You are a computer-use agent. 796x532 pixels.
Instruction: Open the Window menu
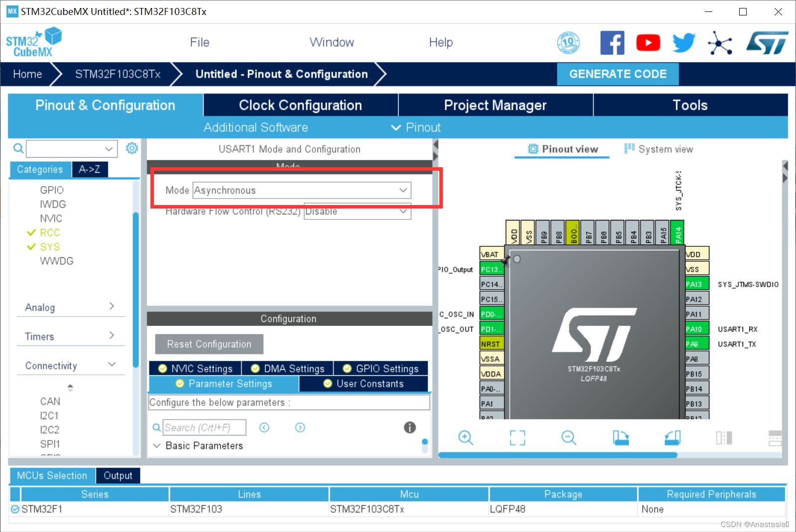pos(332,42)
